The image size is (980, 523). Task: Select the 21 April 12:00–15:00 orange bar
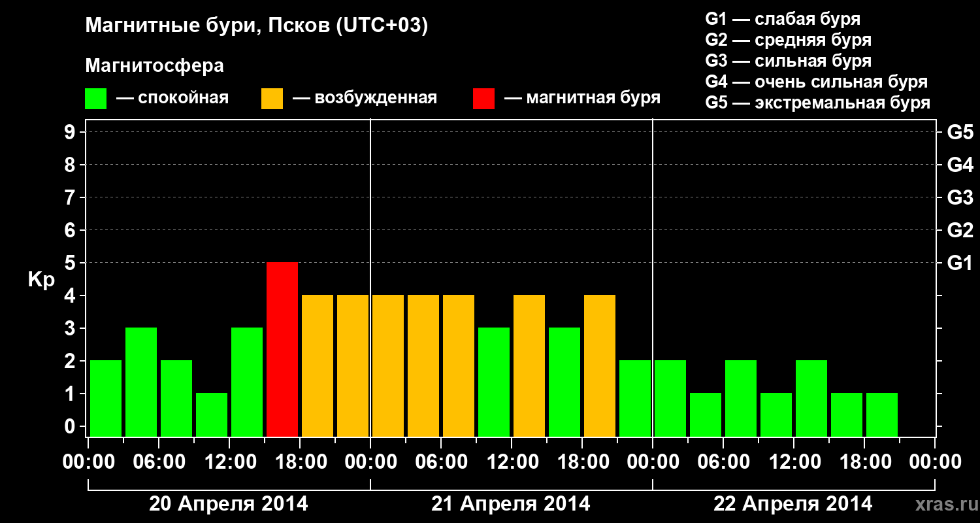coord(529,365)
